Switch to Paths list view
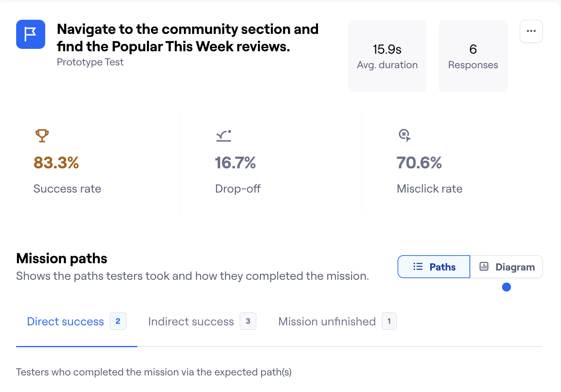Viewport: 561px width, 392px height. point(434,267)
